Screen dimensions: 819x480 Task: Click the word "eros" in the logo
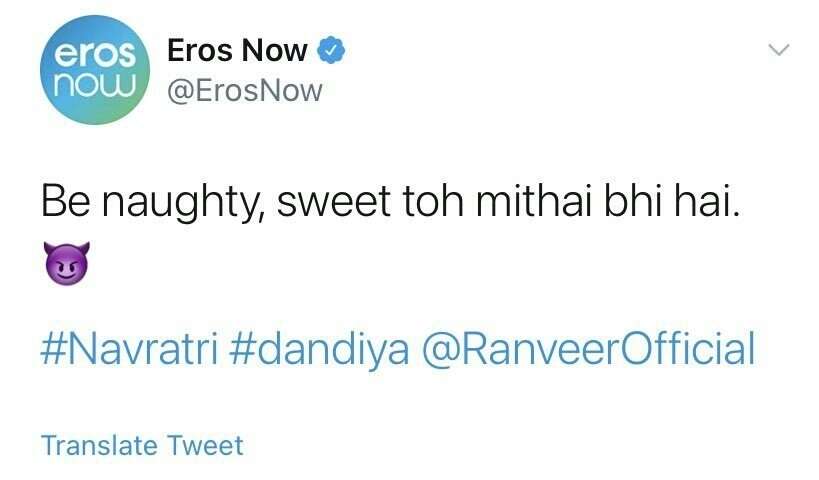pos(91,51)
